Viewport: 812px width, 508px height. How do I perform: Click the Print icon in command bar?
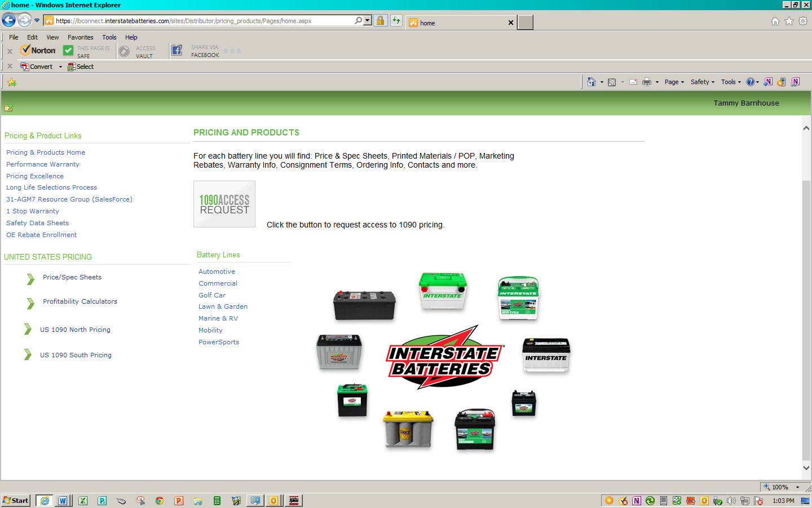tap(647, 82)
